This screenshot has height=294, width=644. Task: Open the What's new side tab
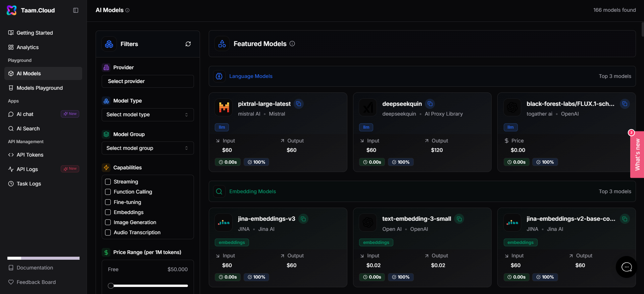pyautogui.click(x=637, y=155)
